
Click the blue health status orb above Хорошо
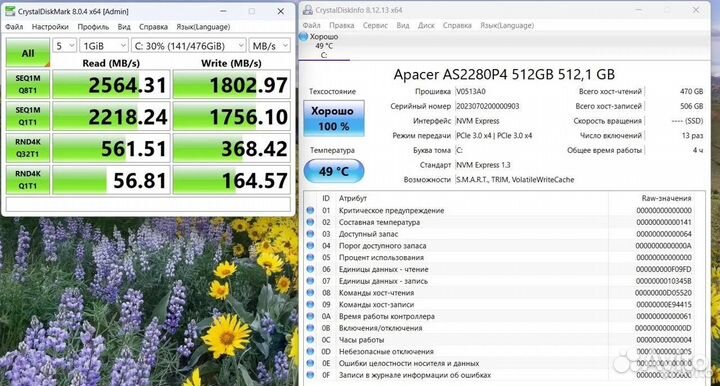[304, 37]
